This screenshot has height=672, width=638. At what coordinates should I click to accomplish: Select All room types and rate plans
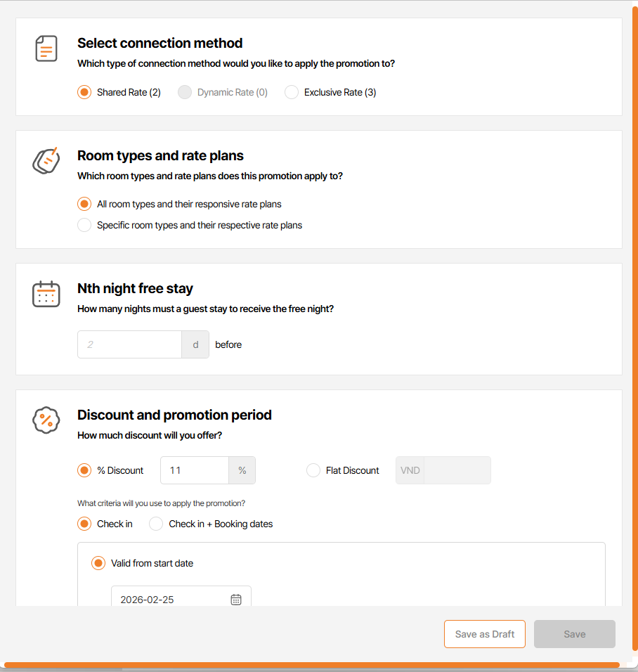(x=84, y=204)
